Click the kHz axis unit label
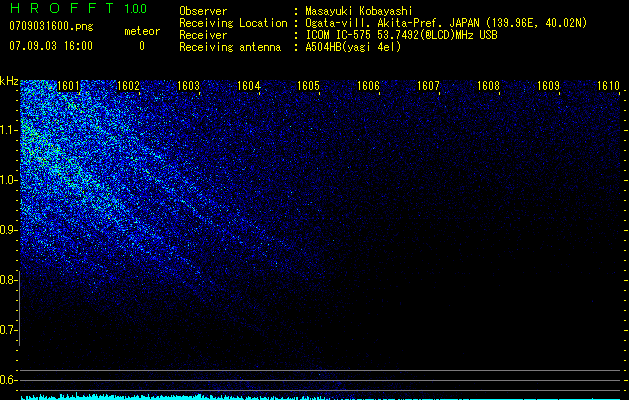This screenshot has height=400, width=629. [9, 81]
